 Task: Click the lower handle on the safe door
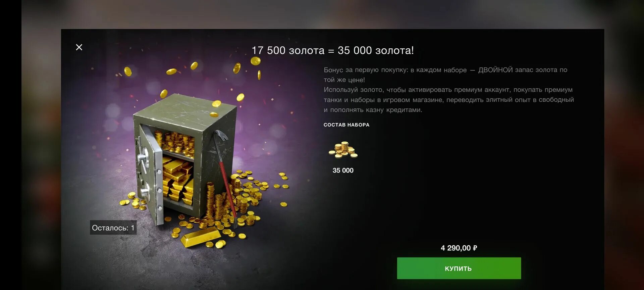pyautogui.click(x=145, y=193)
